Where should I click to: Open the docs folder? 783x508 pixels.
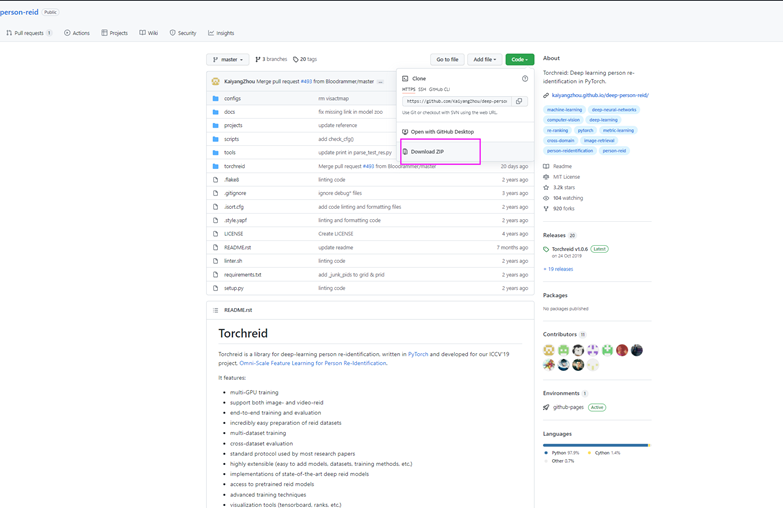pos(229,112)
